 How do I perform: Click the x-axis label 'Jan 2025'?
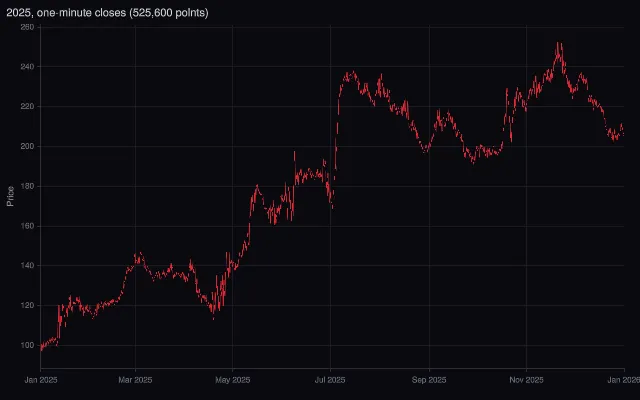pos(41,380)
